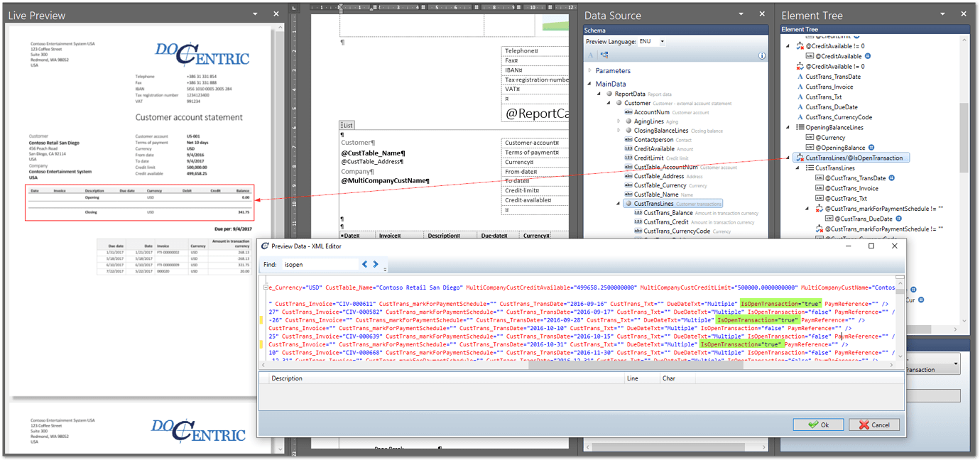Viewport: 980px width, 460px height.
Task: Click the ABC field icon next to @Currency
Action: point(810,137)
